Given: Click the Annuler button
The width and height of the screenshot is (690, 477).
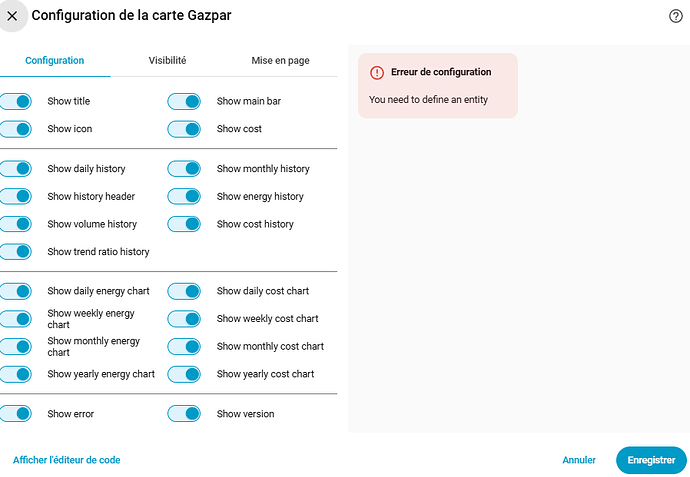Looking at the screenshot, I should (579, 460).
